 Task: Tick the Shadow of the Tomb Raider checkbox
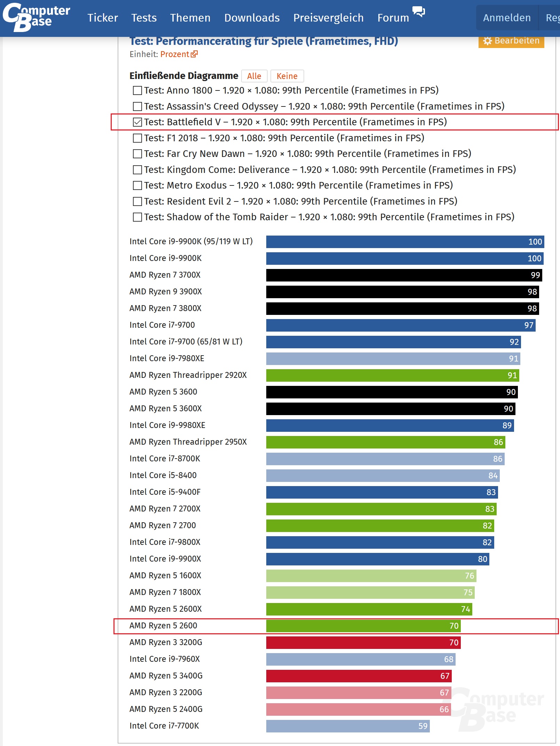(137, 217)
